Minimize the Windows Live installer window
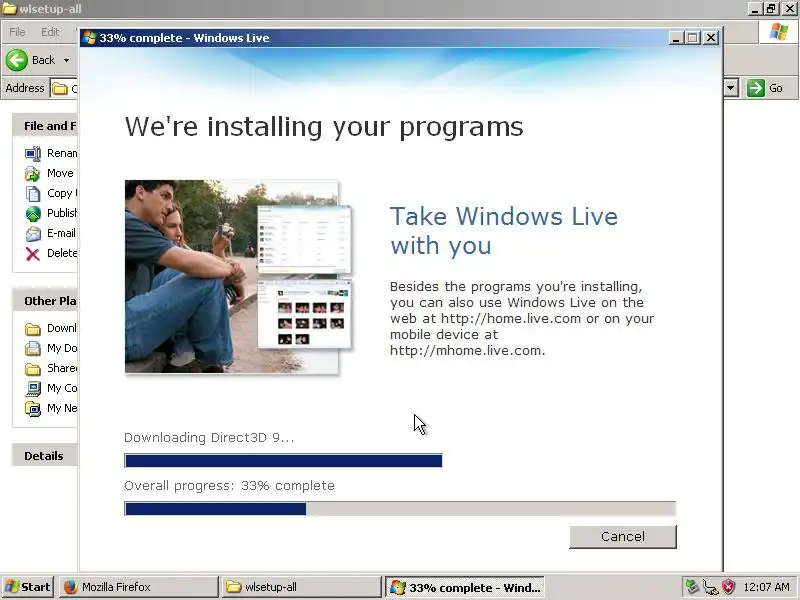Image resolution: width=800 pixels, height=600 pixels. [676, 38]
